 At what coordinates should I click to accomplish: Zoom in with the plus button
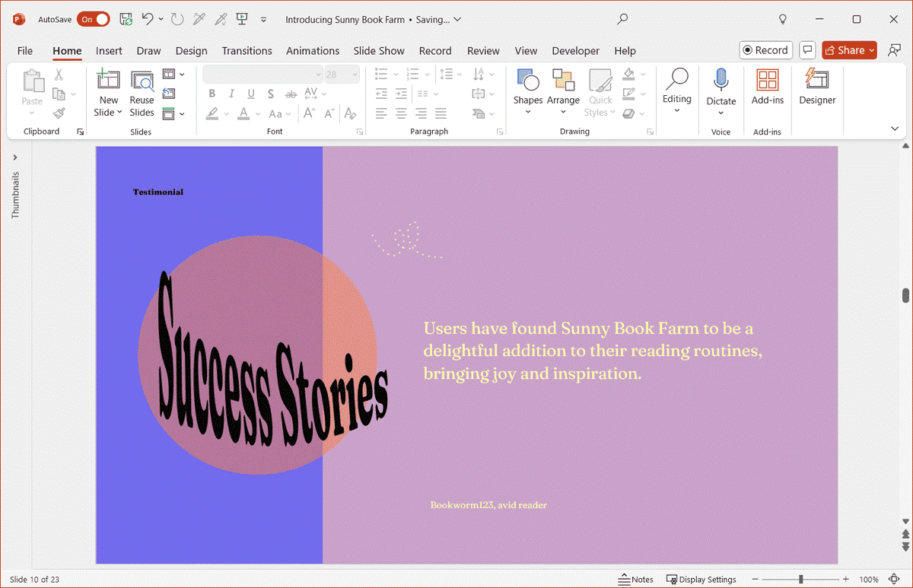tap(845, 580)
